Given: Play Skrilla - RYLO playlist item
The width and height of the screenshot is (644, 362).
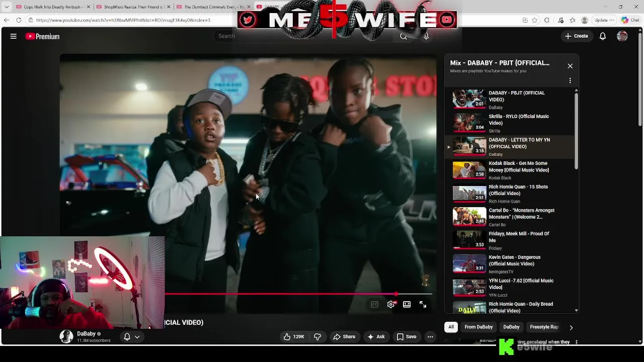Looking at the screenshot, I should [x=510, y=123].
